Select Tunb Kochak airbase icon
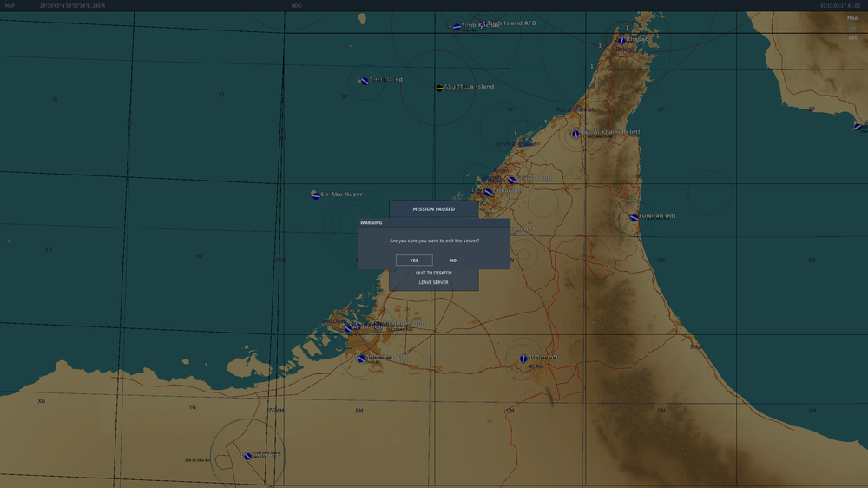 pyautogui.click(x=457, y=27)
